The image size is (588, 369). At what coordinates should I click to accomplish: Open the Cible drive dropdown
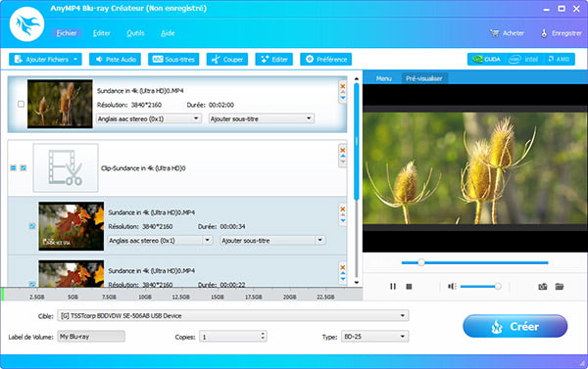(233, 316)
